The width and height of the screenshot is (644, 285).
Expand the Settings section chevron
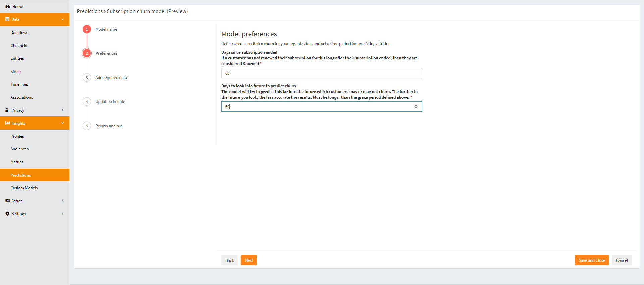coord(63,214)
